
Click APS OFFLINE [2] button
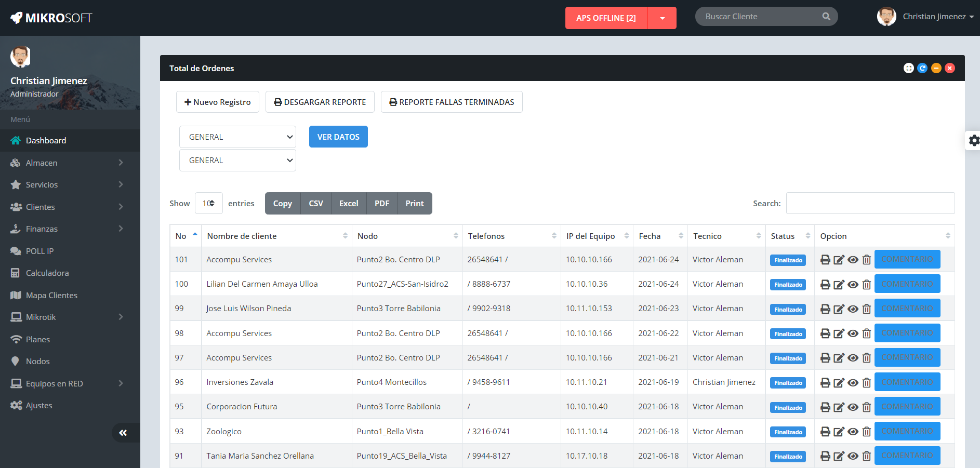pyautogui.click(x=606, y=18)
